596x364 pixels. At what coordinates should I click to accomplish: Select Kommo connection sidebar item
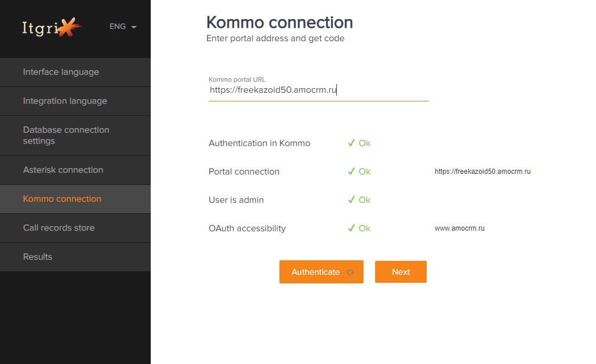tap(75, 199)
